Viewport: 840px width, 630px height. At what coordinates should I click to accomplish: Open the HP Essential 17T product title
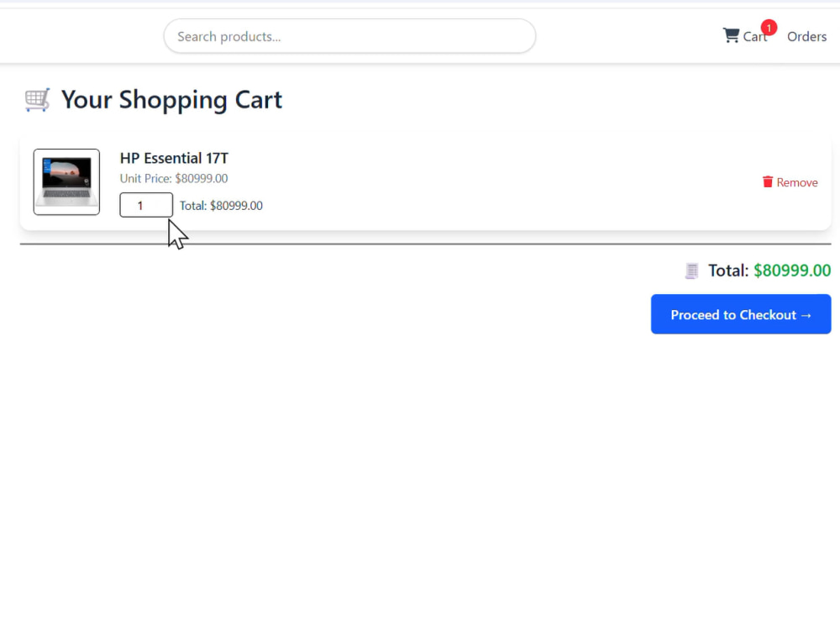coord(174,158)
